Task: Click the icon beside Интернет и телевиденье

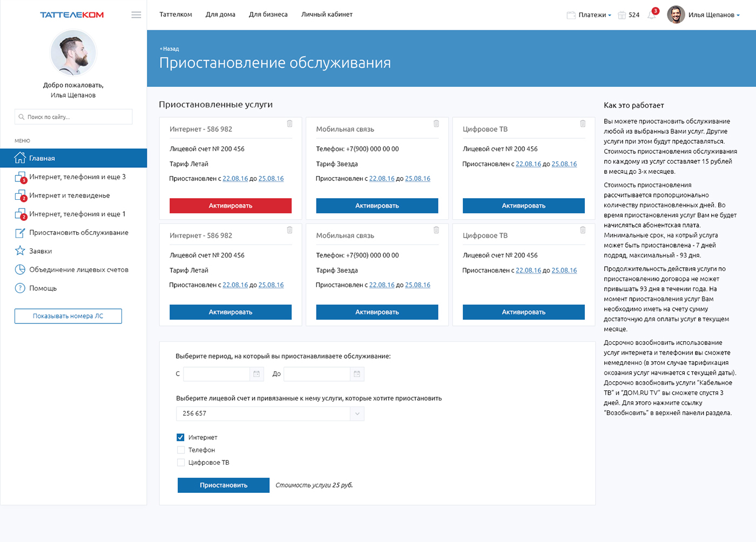Action: [21, 195]
